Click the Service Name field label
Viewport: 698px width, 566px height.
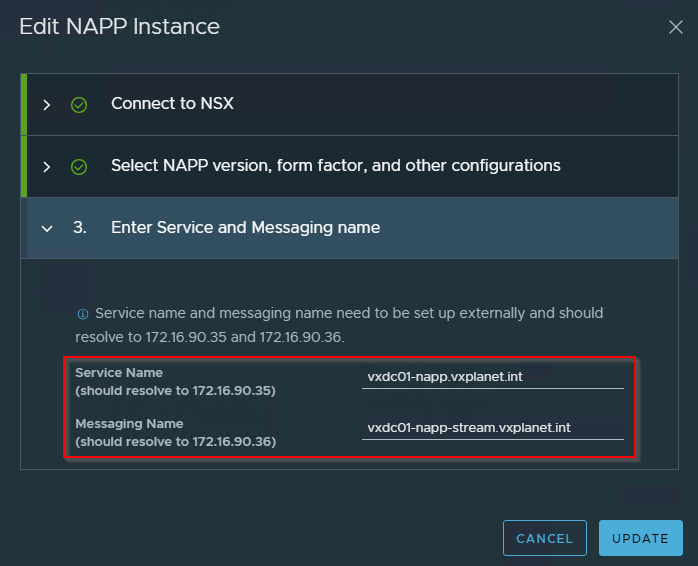tap(119, 373)
